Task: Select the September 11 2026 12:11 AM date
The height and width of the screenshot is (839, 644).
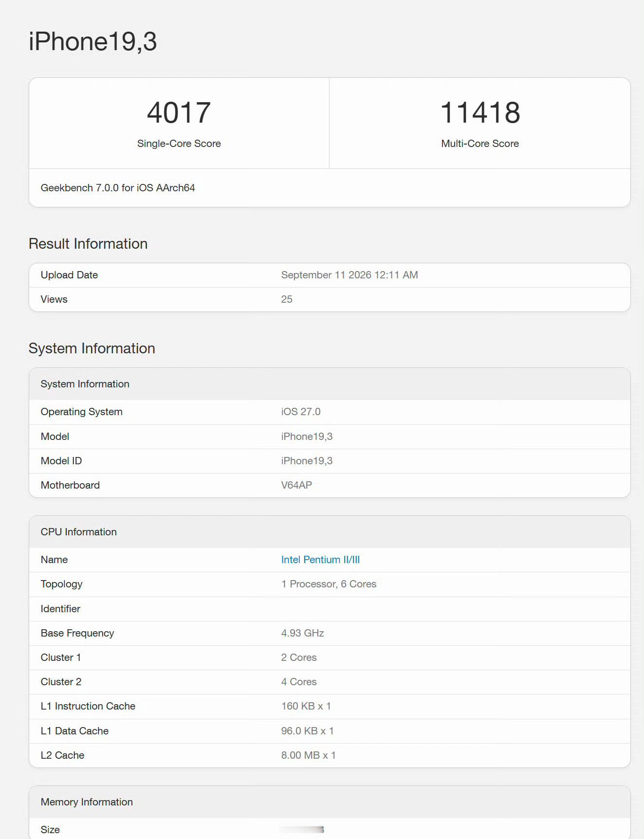Action: (350, 275)
